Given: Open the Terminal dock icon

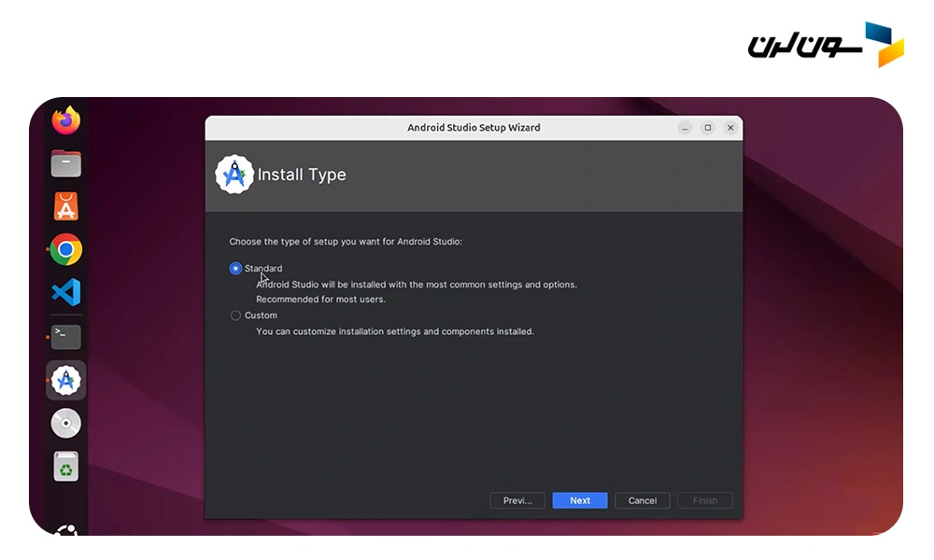Looking at the screenshot, I should pos(66,336).
